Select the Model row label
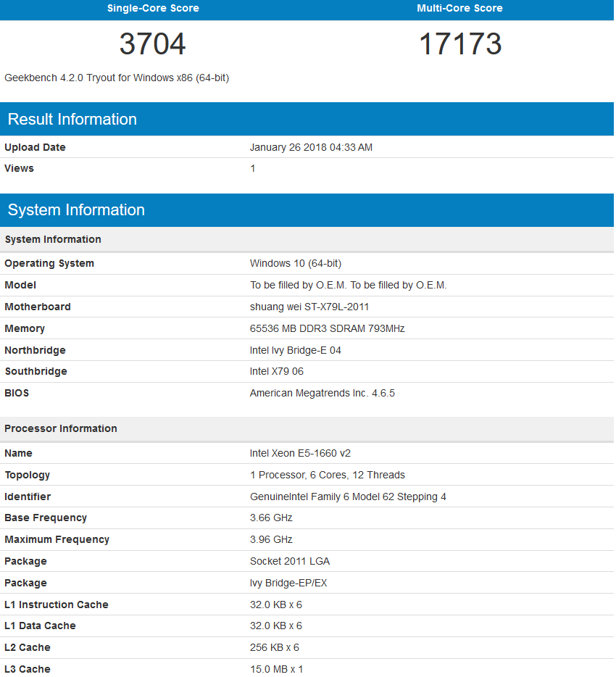The image size is (616, 677). [x=20, y=285]
